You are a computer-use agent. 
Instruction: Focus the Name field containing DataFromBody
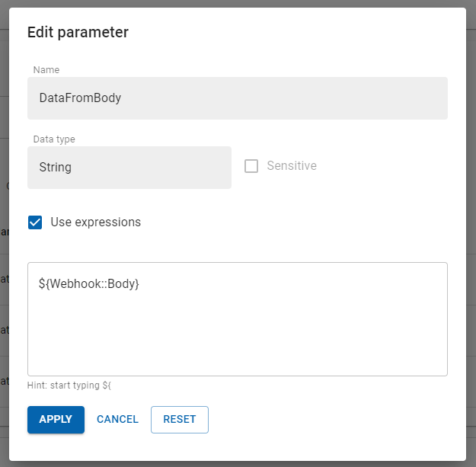[x=237, y=98]
